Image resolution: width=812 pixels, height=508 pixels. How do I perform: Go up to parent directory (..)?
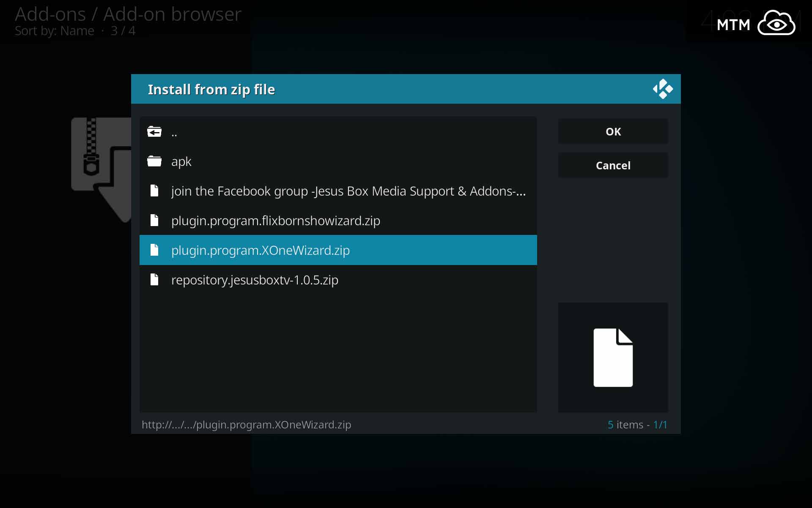click(338, 132)
